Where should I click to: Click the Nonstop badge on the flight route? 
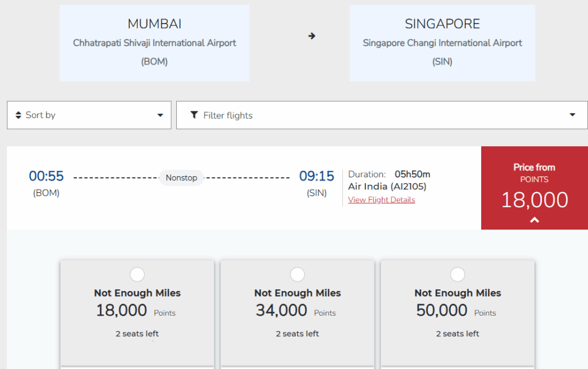tap(181, 178)
